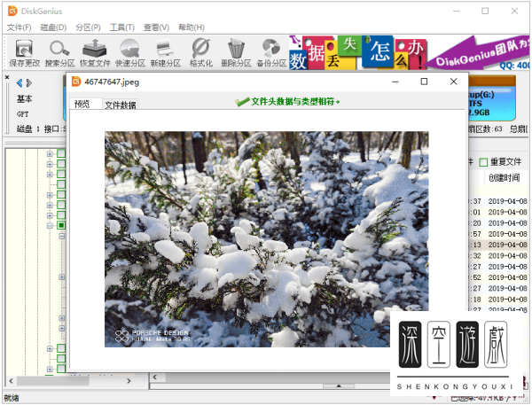Open the 工具(T) menu
Image resolution: width=532 pixels, height=405 pixels.
coord(121,27)
